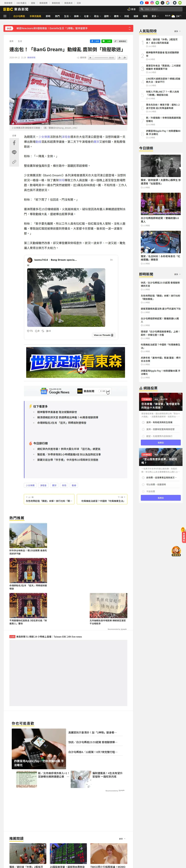Open the YouTube channel icon in the header

tap(147, 3)
